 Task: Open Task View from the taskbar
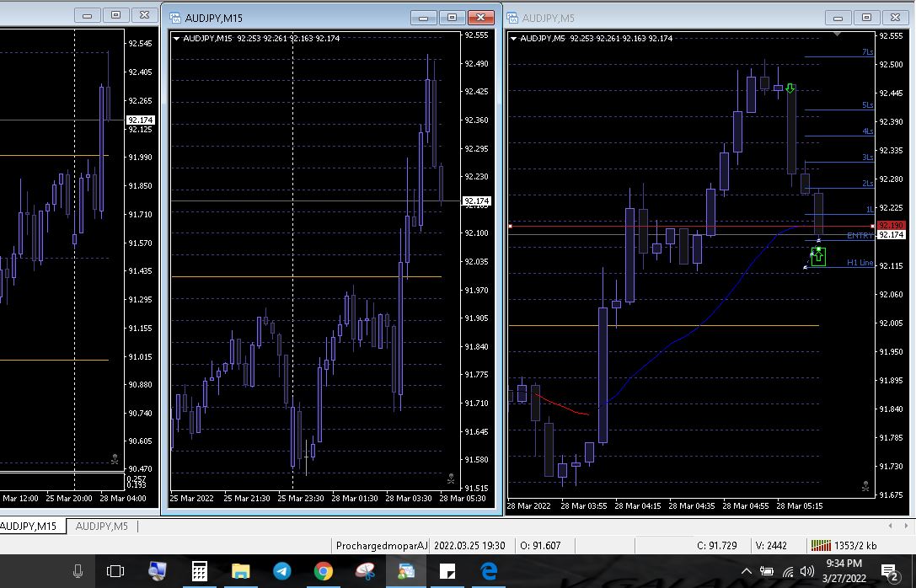(115, 571)
